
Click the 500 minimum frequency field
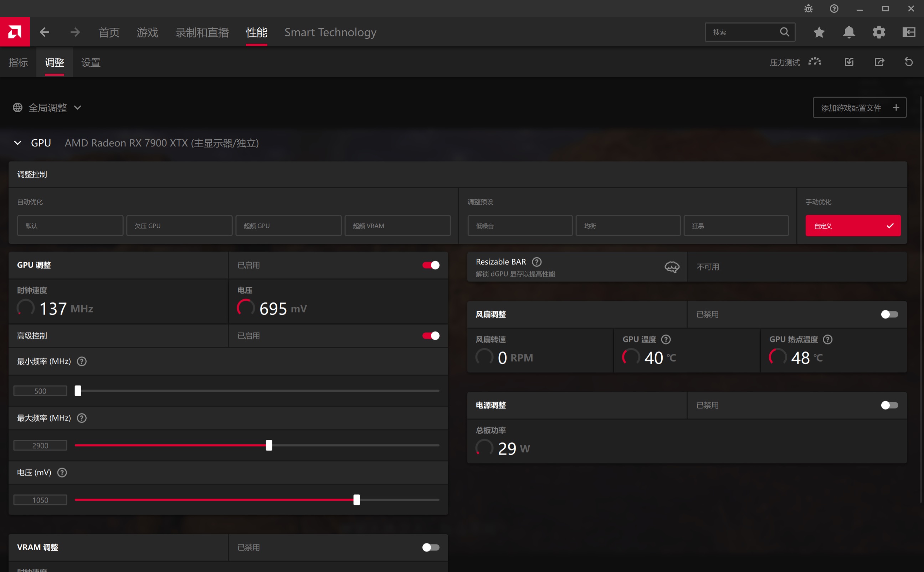[x=40, y=391]
